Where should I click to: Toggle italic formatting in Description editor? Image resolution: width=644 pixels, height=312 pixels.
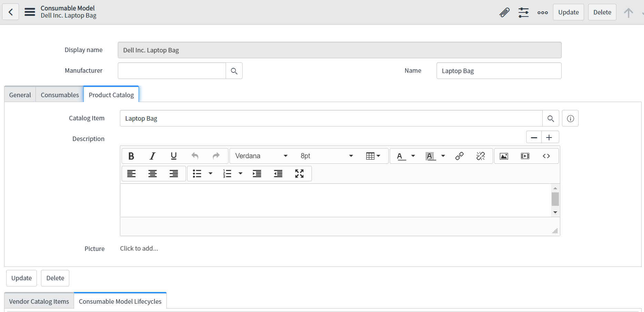(152, 156)
